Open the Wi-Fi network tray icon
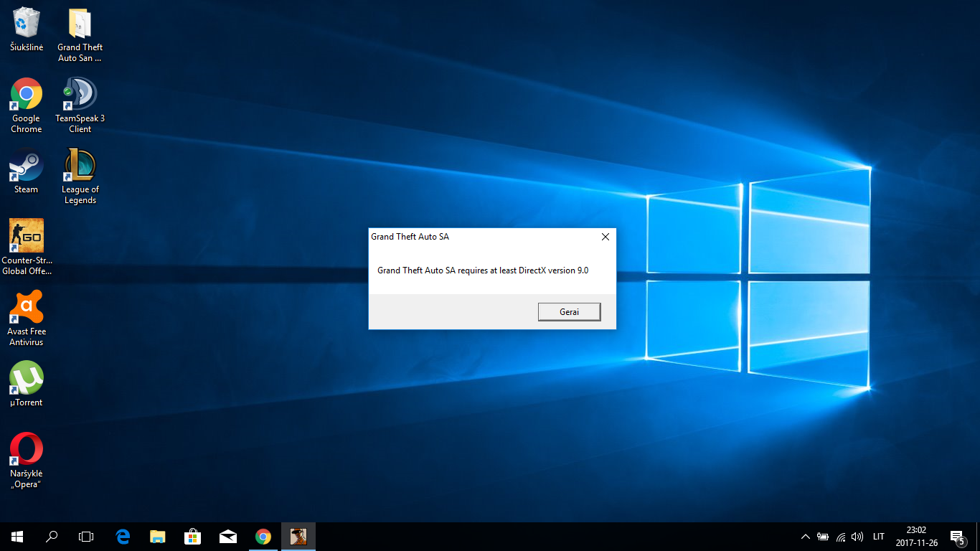This screenshot has height=551, width=980. (841, 537)
